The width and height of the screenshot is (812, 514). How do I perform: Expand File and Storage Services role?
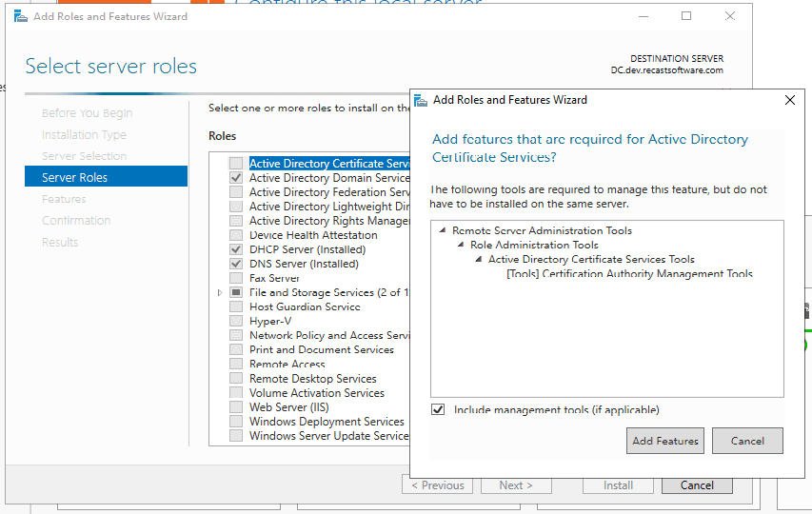point(222,293)
